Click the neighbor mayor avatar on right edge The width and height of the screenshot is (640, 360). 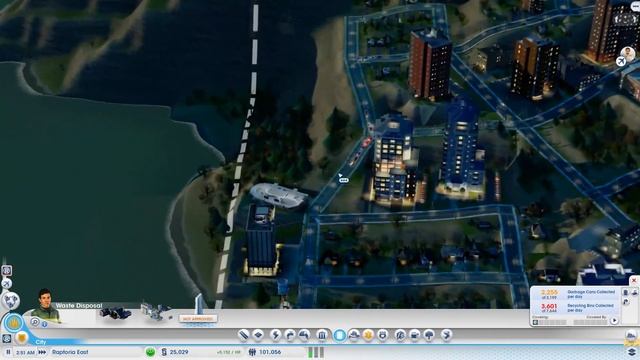[x=628, y=53]
